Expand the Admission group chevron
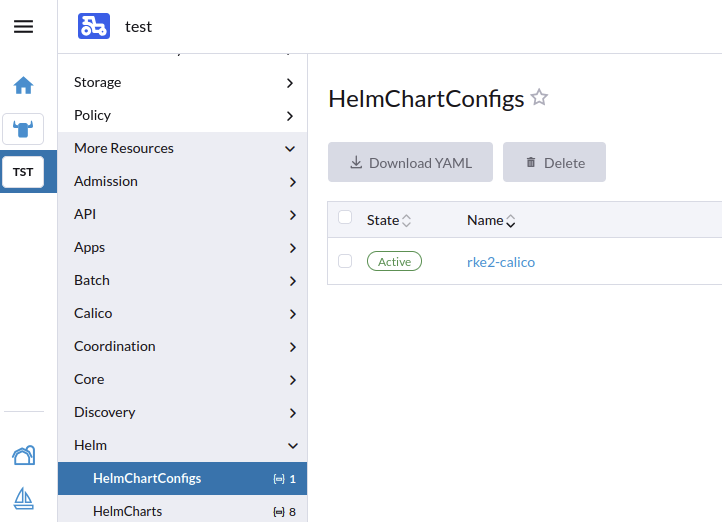Viewport: 722px width, 522px height. point(292,182)
